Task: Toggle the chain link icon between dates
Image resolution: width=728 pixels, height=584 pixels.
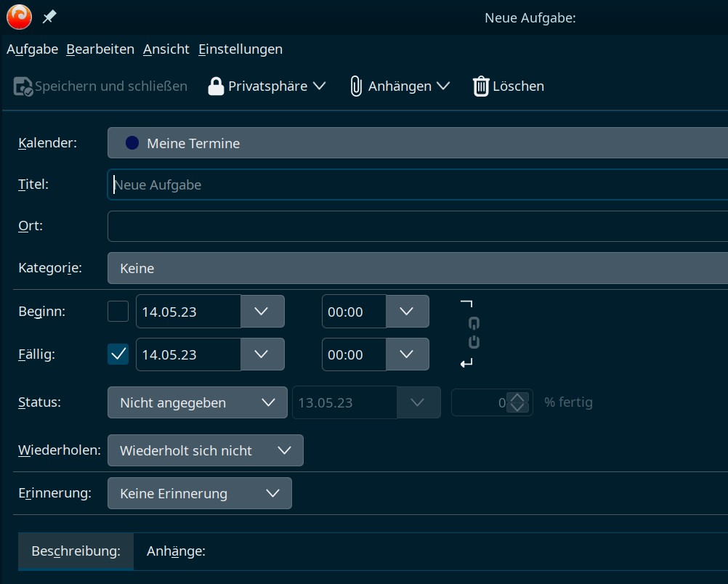Action: (x=474, y=333)
